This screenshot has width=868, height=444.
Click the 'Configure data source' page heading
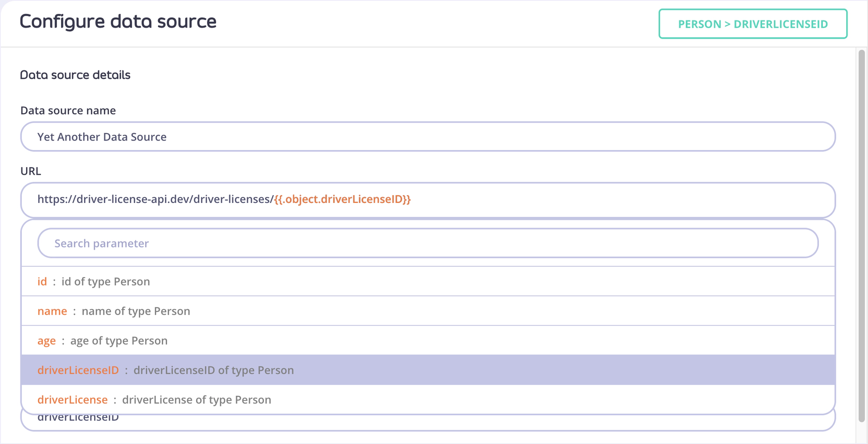point(118,21)
